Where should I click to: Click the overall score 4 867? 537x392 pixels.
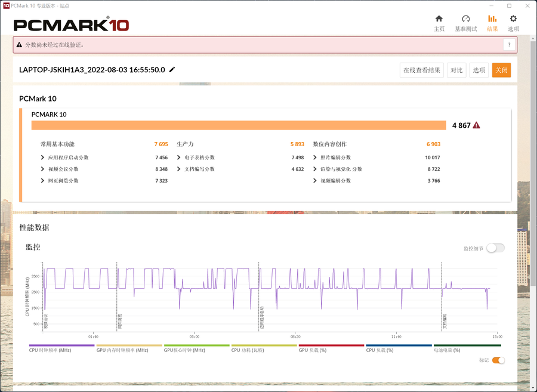[461, 126]
